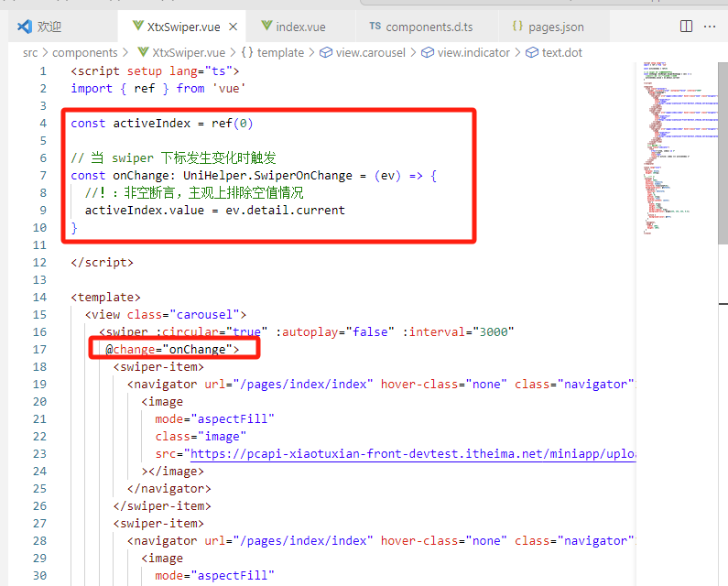728x586 pixels.
Task: Click the VS Code logo on welcome tab
Action: pyautogui.click(x=25, y=27)
